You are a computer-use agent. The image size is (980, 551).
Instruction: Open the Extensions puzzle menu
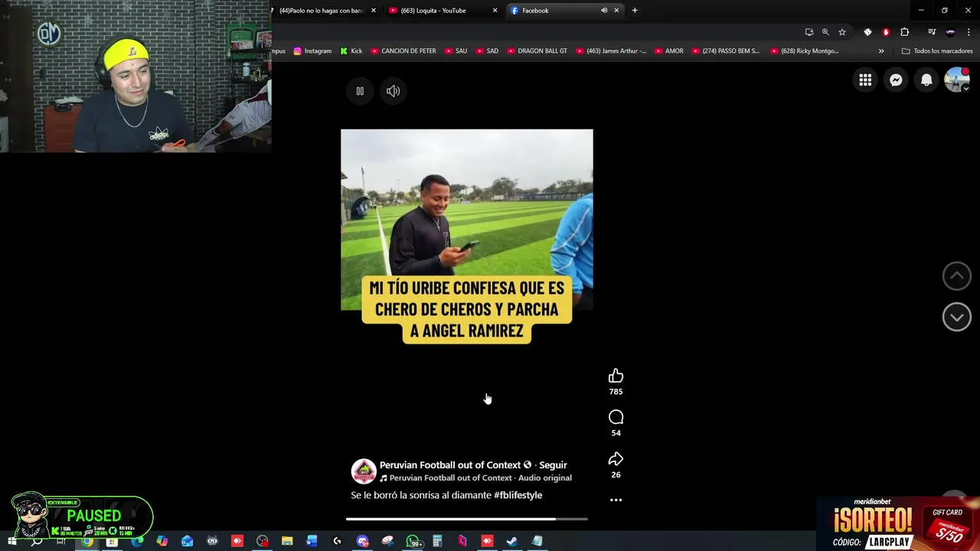click(905, 32)
